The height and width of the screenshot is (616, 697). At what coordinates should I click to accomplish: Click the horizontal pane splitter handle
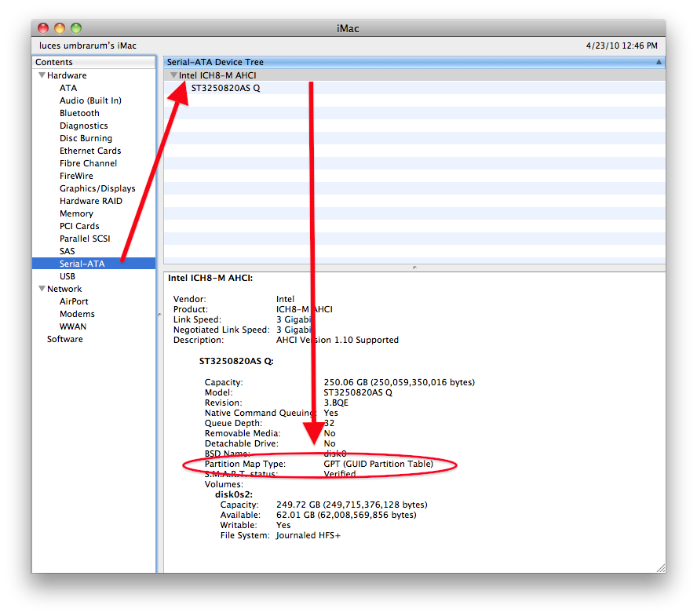(414, 268)
